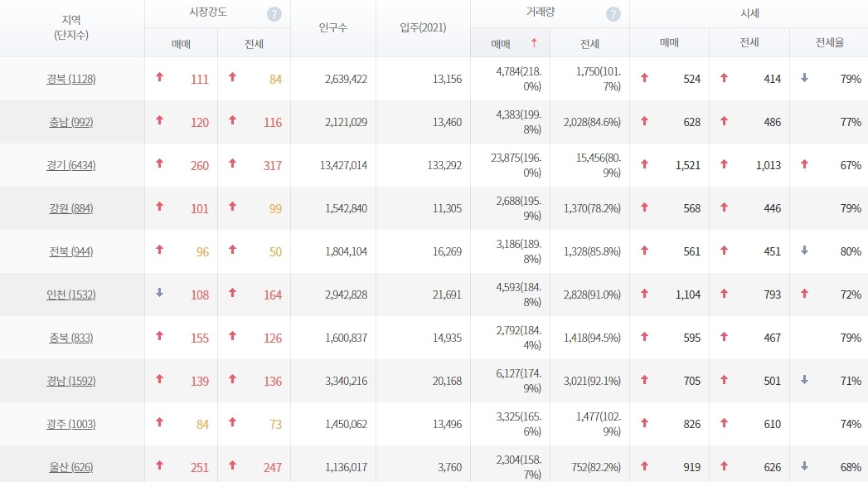Open 경남 (1592) region link
868x482 pixels.
[70, 382]
